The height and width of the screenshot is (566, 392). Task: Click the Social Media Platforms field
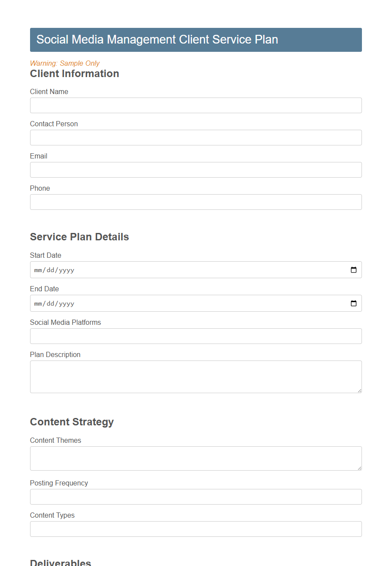tap(195, 336)
